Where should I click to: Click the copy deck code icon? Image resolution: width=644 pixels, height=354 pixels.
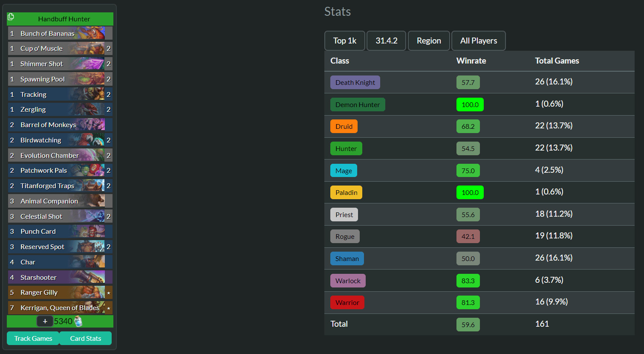(x=11, y=17)
